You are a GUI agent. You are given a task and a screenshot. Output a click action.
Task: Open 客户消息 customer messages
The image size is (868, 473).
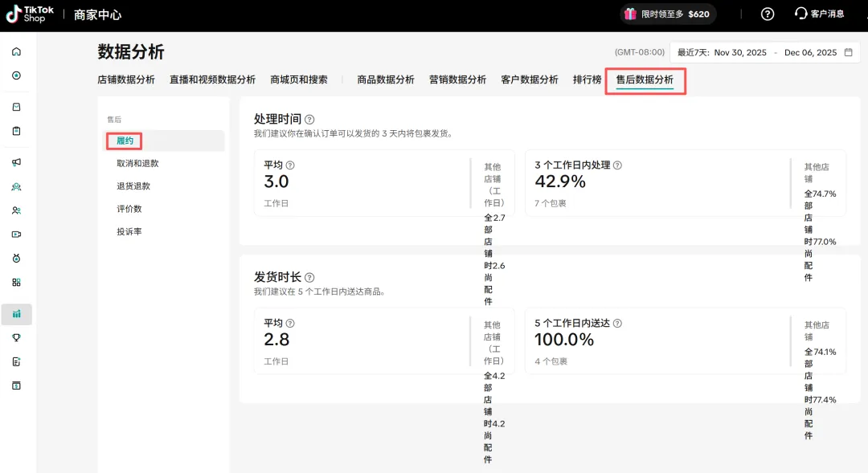(819, 14)
